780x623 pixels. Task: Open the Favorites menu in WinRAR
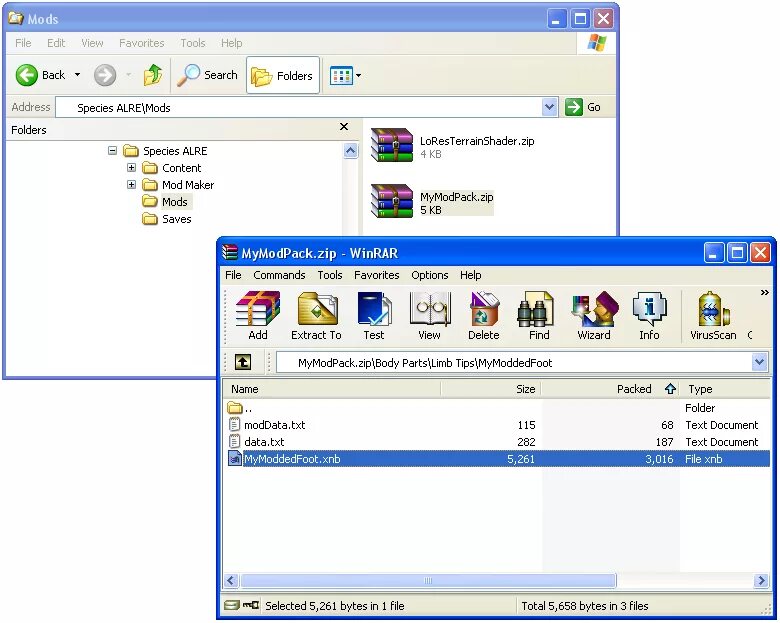(377, 275)
